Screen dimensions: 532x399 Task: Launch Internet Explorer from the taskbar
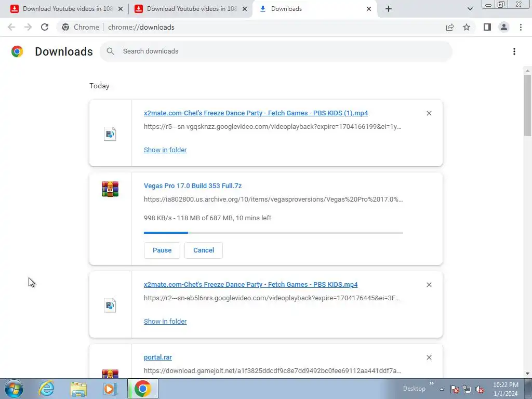46,389
